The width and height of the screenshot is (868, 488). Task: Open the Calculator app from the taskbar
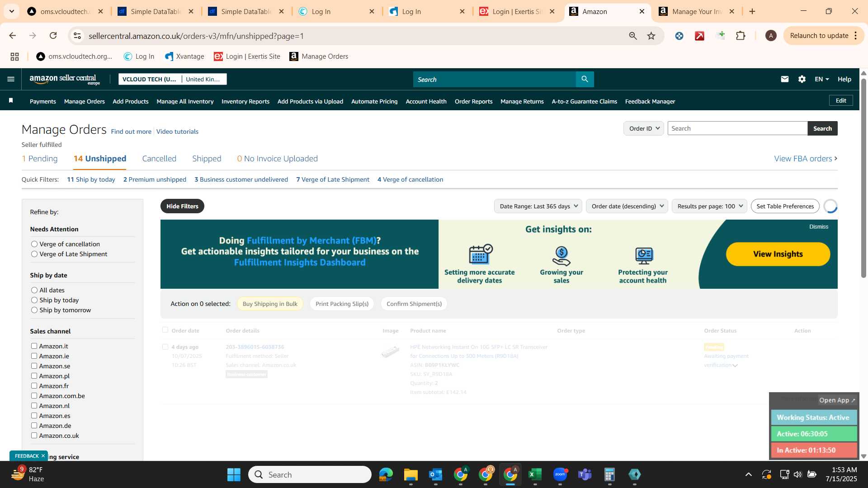pyautogui.click(x=609, y=474)
